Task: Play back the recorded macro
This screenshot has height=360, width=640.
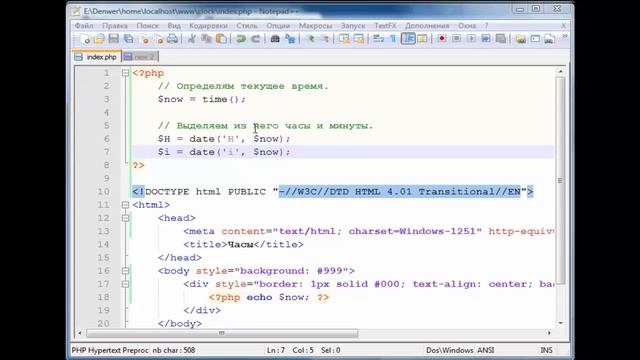Action: pos(471,39)
